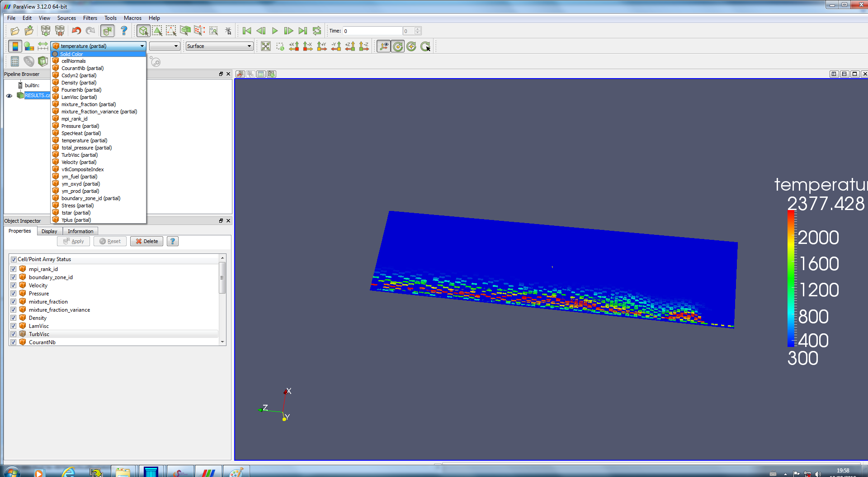Choose Velocity (partial) from the color list
Image resolution: width=868 pixels, height=477 pixels.
[x=79, y=162]
